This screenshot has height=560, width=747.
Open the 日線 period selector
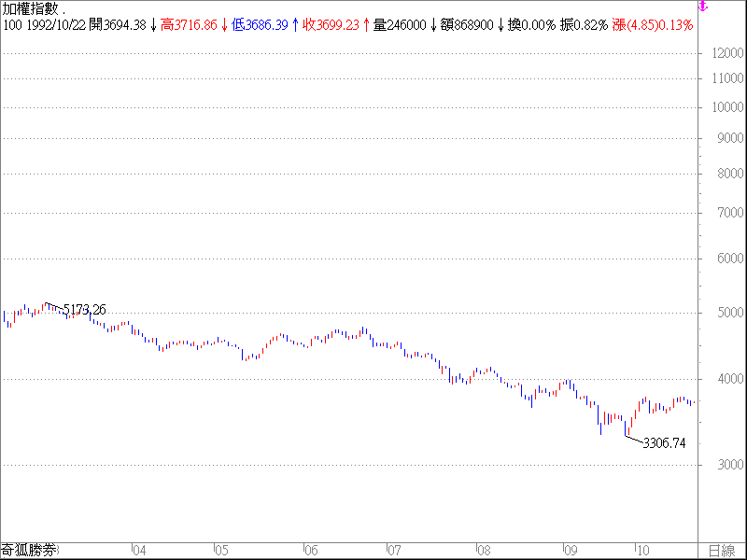(x=721, y=551)
